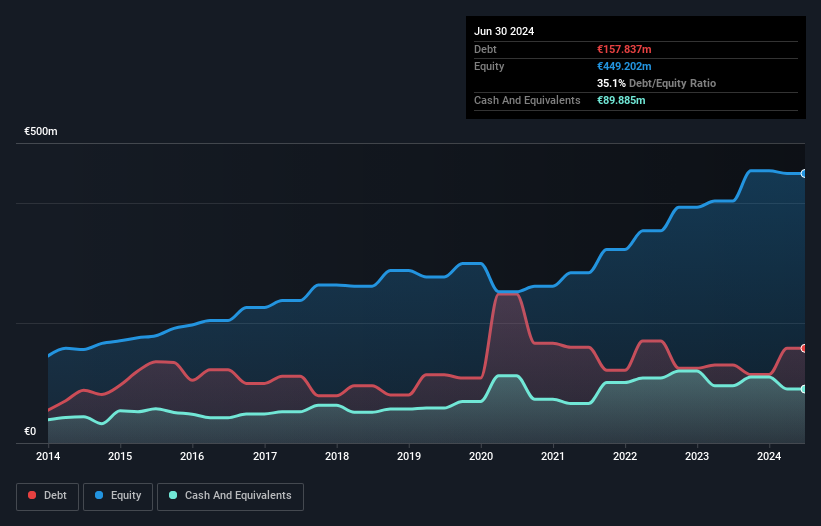821x526 pixels.
Task: Click the €157.837m debt value
Action: click(x=624, y=49)
